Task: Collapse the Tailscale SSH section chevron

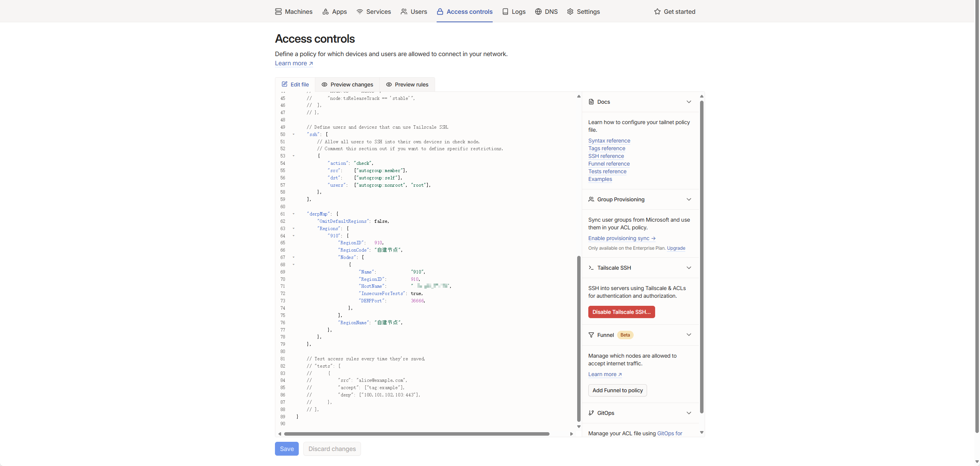Action: 689,268
